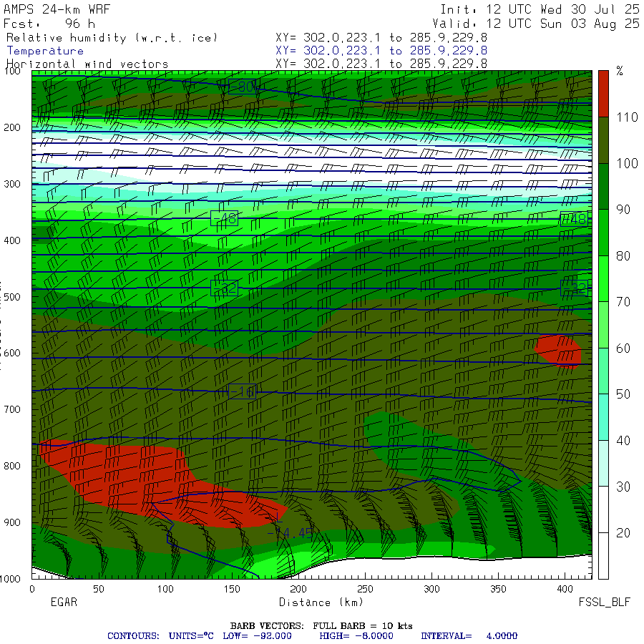Image resolution: width=644 pixels, height=644 pixels.
Task: Click the 50 color bar label
Action: coord(623,395)
